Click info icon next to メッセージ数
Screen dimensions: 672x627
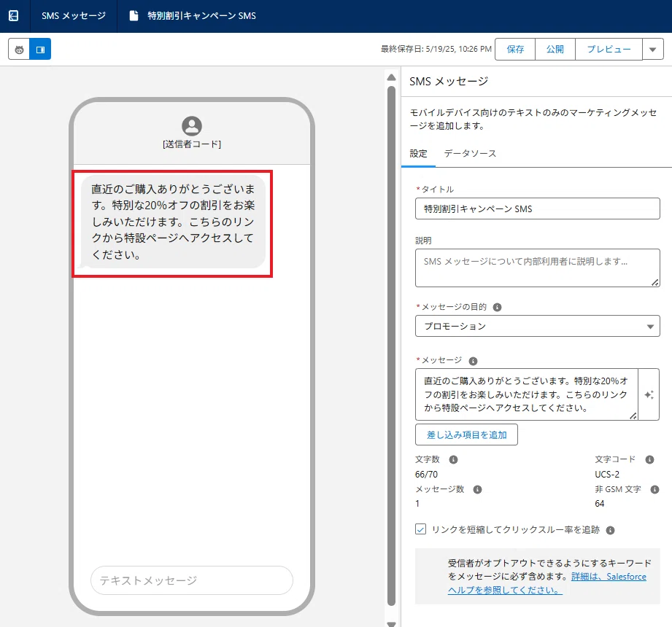click(477, 489)
